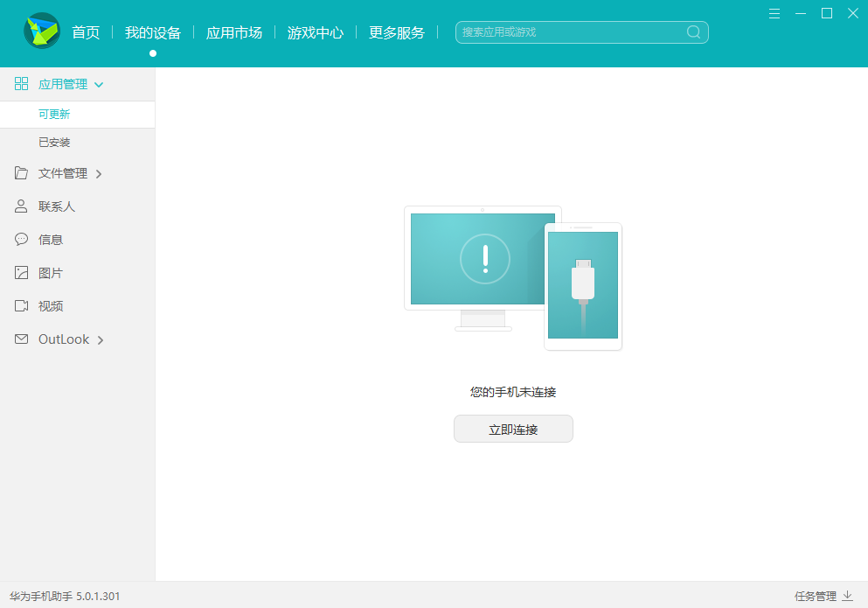This screenshot has height=608, width=868.
Task: Switch to the 我的设备 tab
Action: 152,31
